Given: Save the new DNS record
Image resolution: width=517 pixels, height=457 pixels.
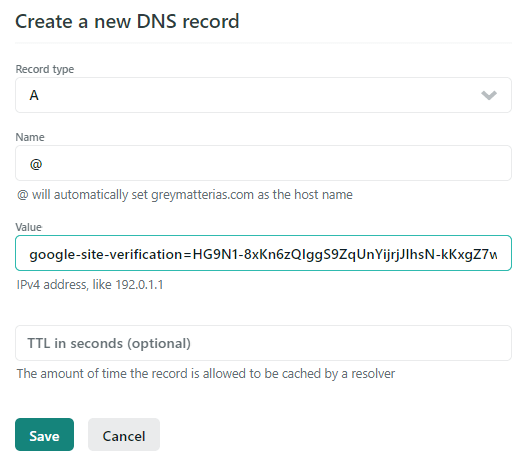Looking at the screenshot, I should point(44,435).
